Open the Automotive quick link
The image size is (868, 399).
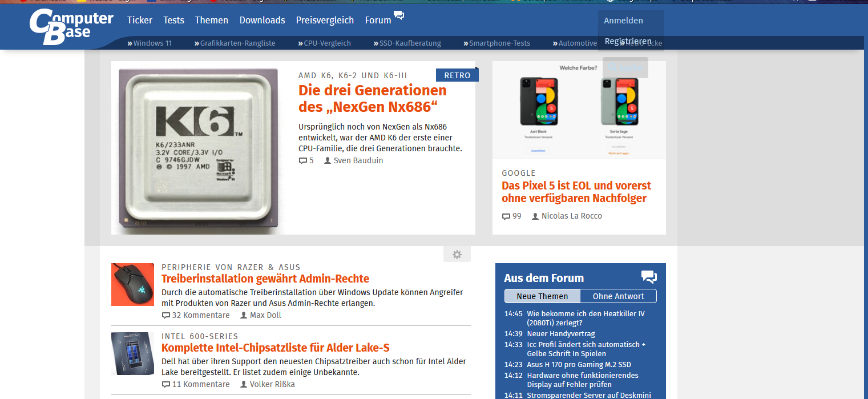pyautogui.click(x=575, y=43)
